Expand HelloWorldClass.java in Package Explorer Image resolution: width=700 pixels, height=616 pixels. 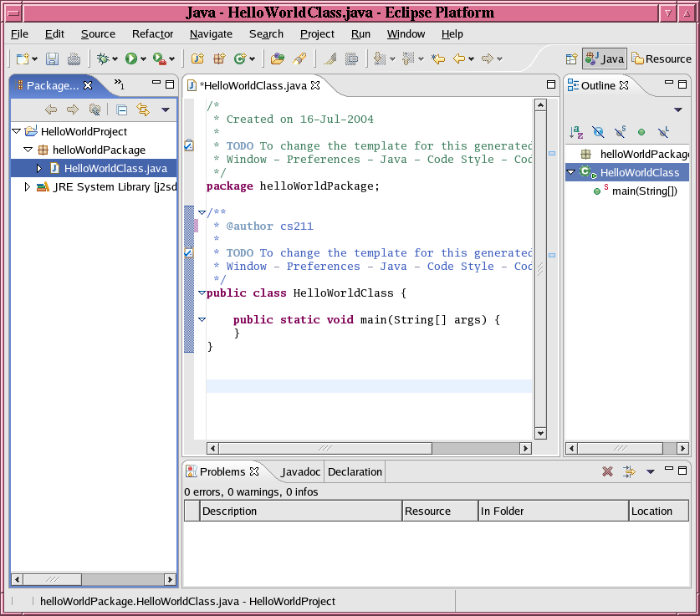click(x=39, y=168)
